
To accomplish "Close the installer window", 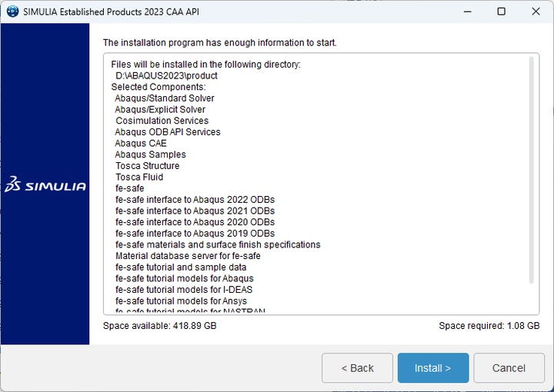I will [536, 12].
